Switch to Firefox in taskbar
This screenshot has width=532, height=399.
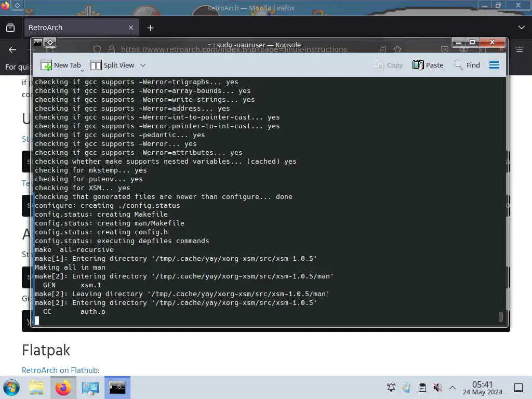(63, 388)
